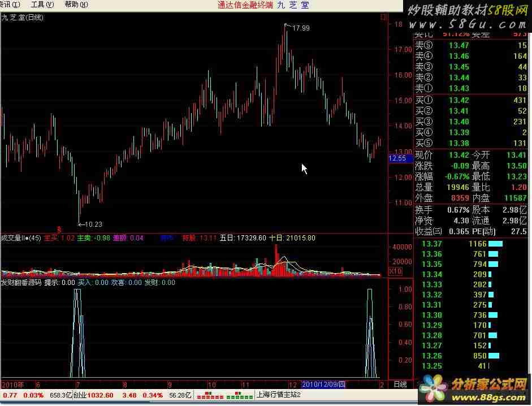Click the 今开 13.41 quote field
Viewport: 532px width, 406px height.
click(x=499, y=155)
